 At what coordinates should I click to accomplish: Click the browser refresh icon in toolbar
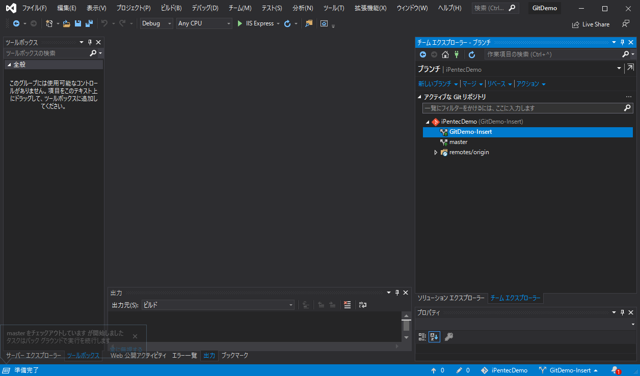tap(287, 24)
